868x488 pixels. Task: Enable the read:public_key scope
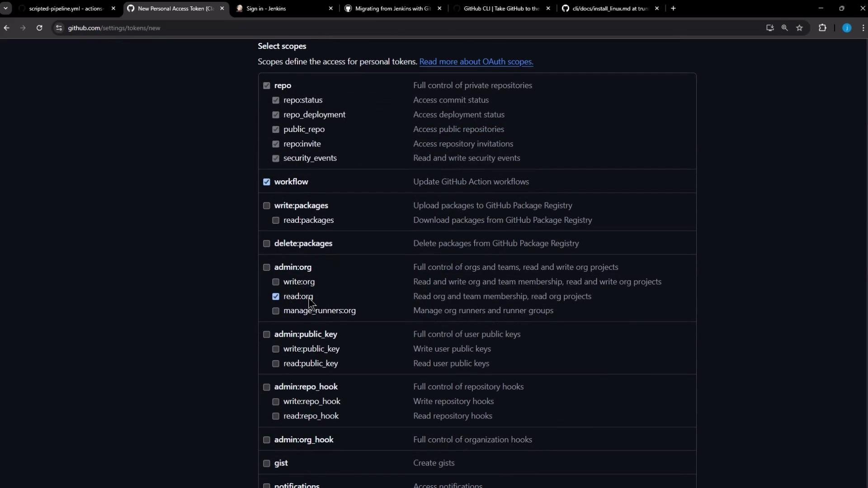point(276,364)
